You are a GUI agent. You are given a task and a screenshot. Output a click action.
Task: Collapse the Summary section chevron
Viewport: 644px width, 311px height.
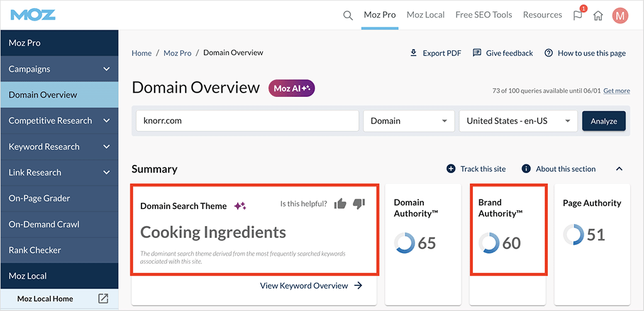619,169
